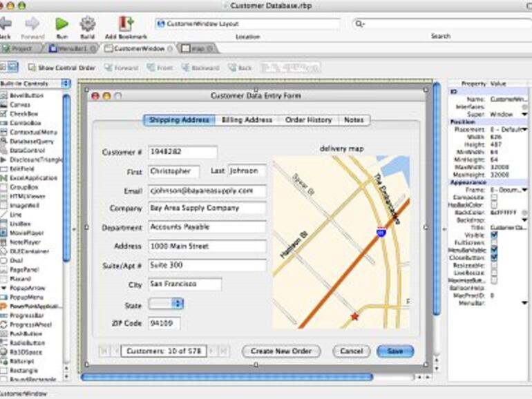Select the NotePlayer control icon
This screenshot has width=532, height=399.
[x=3, y=242]
